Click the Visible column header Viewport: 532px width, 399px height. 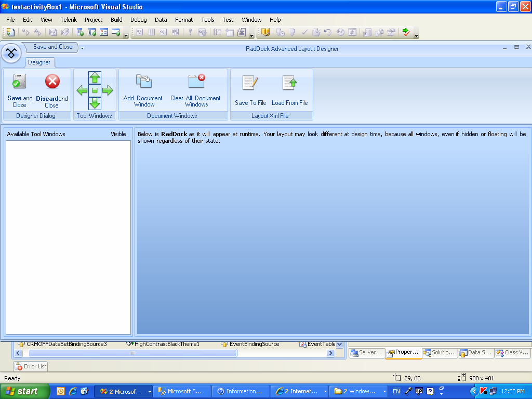click(118, 134)
